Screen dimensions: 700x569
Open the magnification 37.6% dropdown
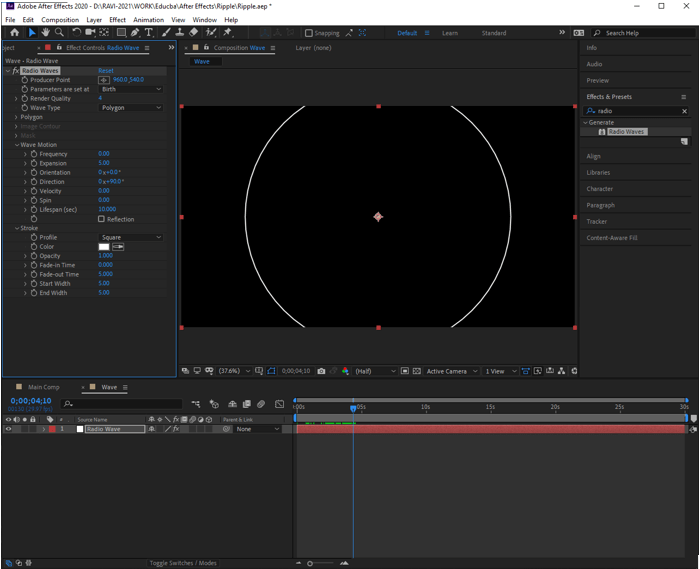coord(234,371)
